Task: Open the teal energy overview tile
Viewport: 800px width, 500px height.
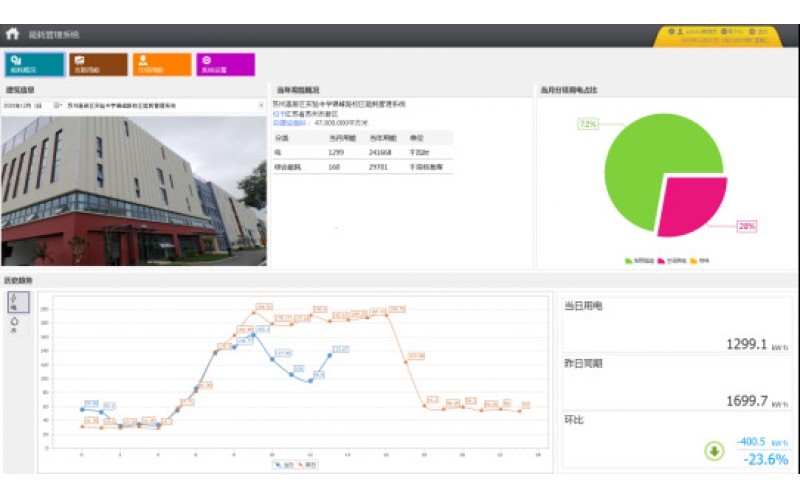Action: pyautogui.click(x=36, y=64)
